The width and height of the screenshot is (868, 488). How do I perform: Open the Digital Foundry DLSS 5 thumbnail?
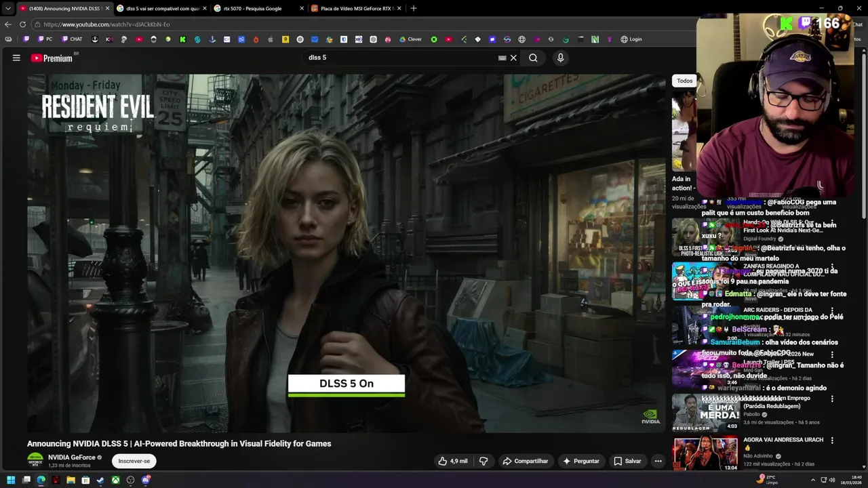point(705,236)
